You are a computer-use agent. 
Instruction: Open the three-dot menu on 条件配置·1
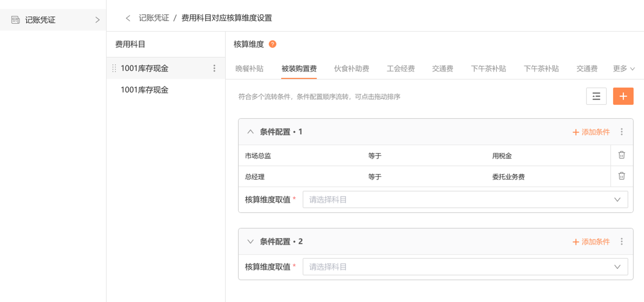(621, 132)
